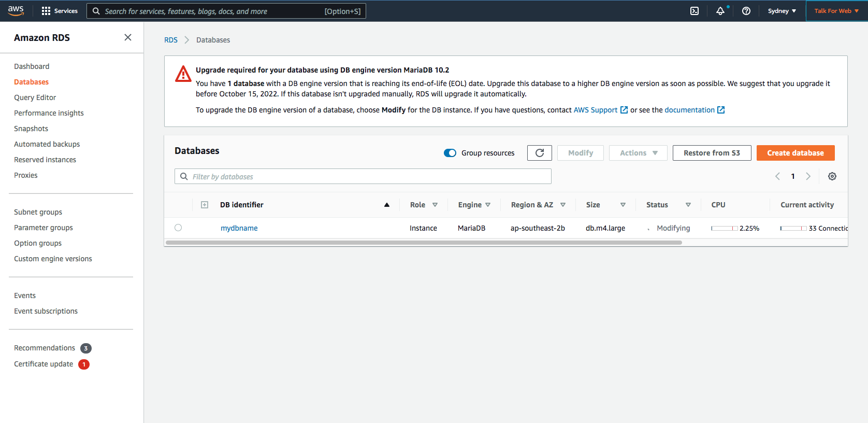Click the RDS breadcrumb link
868x423 pixels.
171,40
